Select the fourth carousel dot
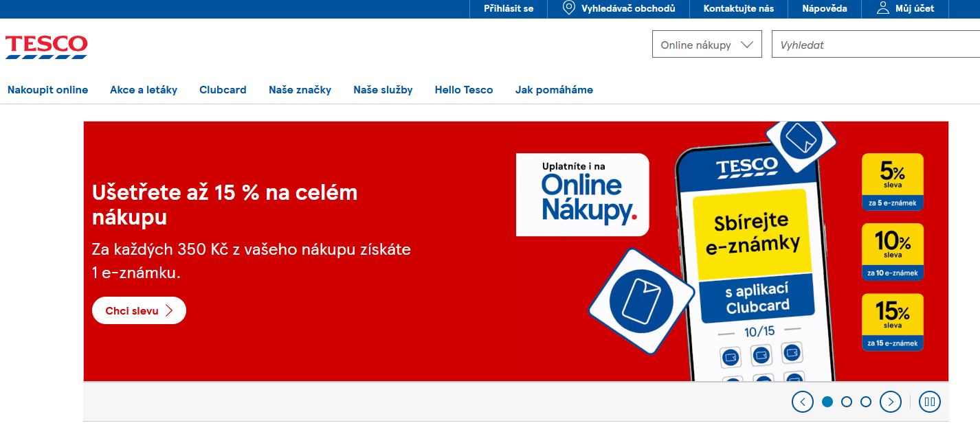The height and width of the screenshot is (434, 980). (865, 402)
